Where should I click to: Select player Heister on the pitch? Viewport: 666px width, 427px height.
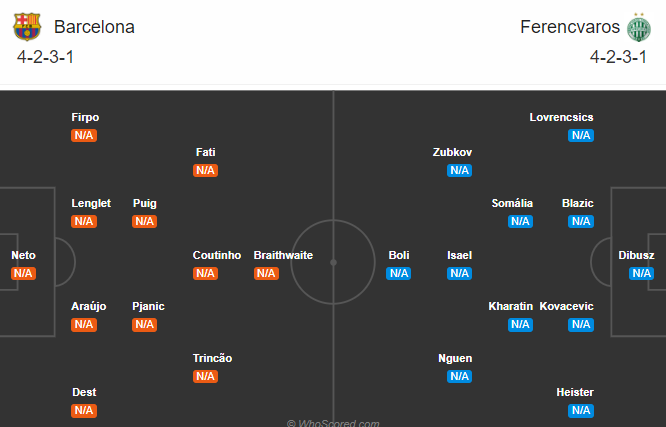(575, 392)
